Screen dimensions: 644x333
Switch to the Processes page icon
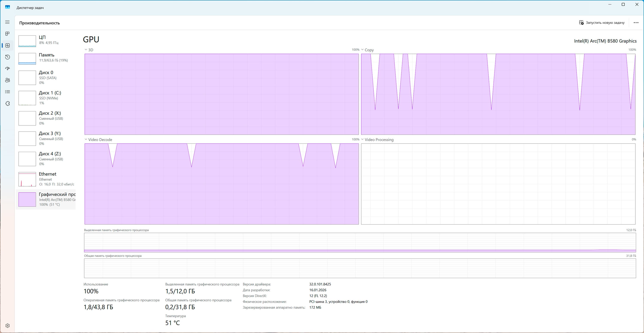(x=7, y=34)
